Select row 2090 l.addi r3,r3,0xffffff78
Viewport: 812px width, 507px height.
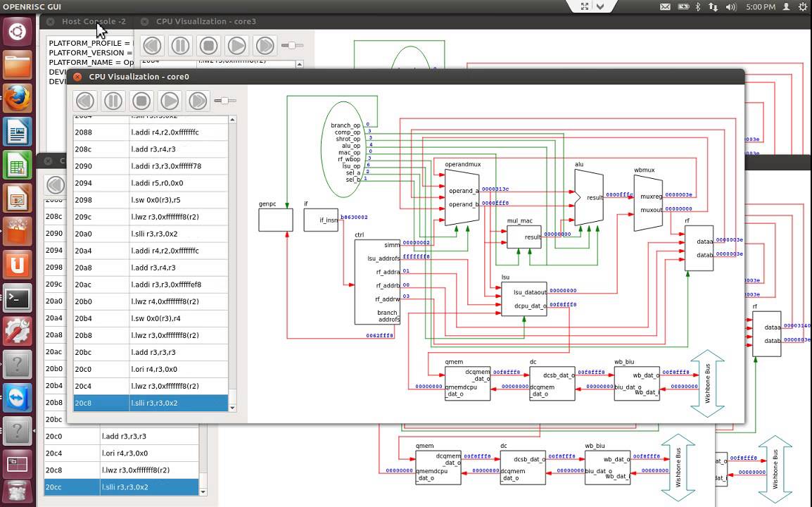pyautogui.click(x=151, y=166)
